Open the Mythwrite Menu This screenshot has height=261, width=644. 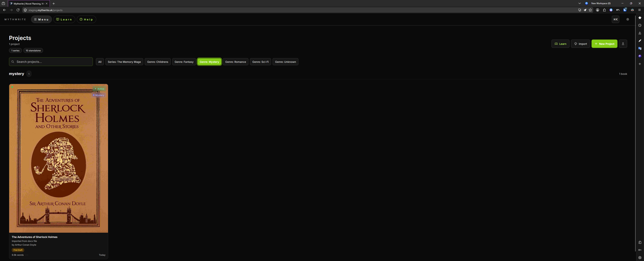41,19
